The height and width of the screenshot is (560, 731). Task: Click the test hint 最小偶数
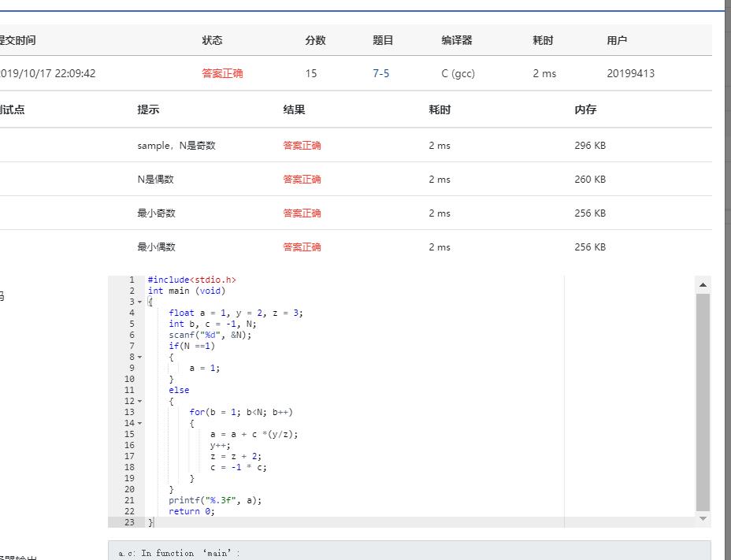(x=156, y=247)
